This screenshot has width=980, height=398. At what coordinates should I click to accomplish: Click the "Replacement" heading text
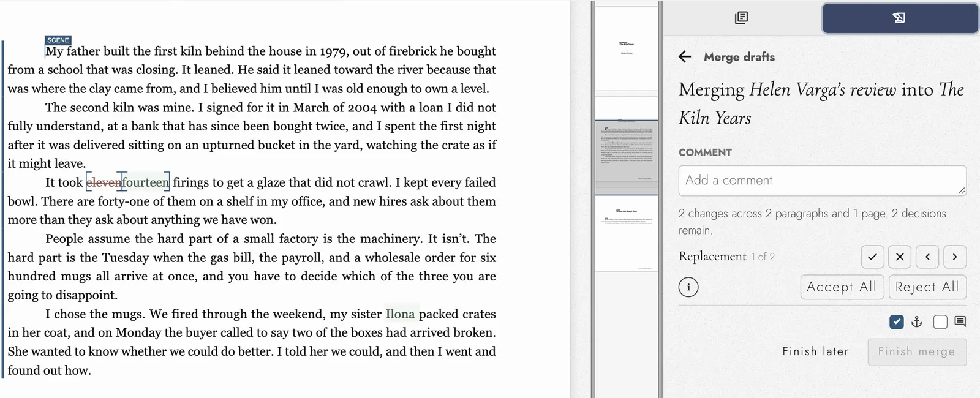tap(712, 257)
